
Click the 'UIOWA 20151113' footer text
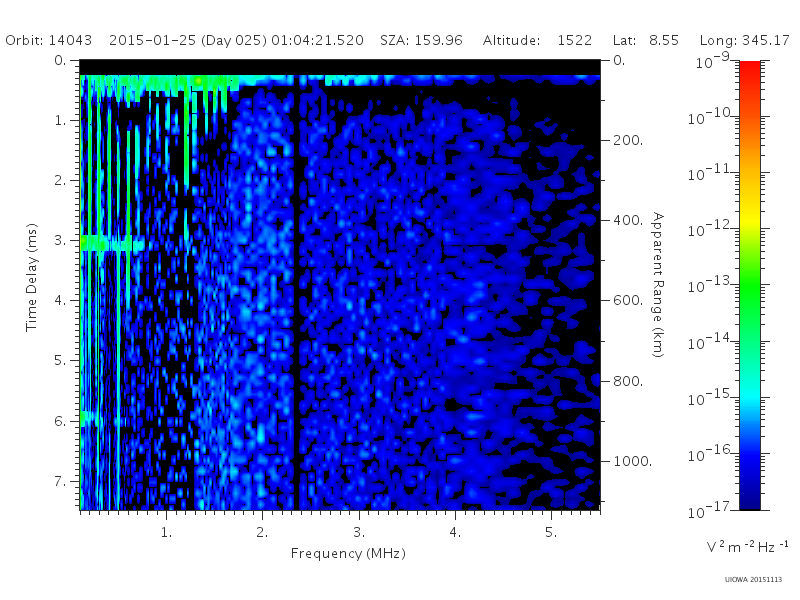tap(753, 580)
